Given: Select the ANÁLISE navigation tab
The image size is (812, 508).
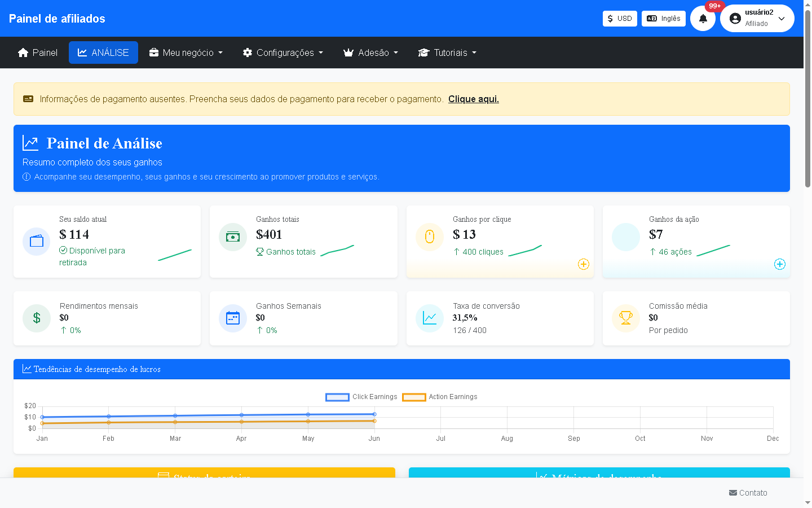Looking at the screenshot, I should [x=103, y=52].
